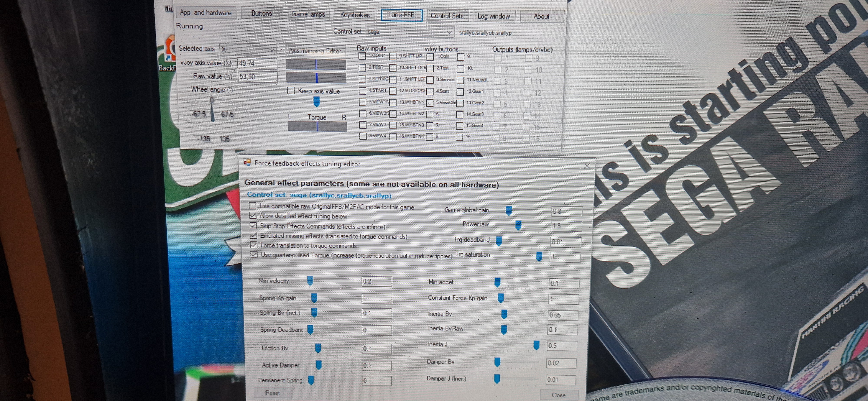Screen dimensions: 868x401
Task: Toggle raw input 2.TEST checkbox
Action: (x=362, y=67)
